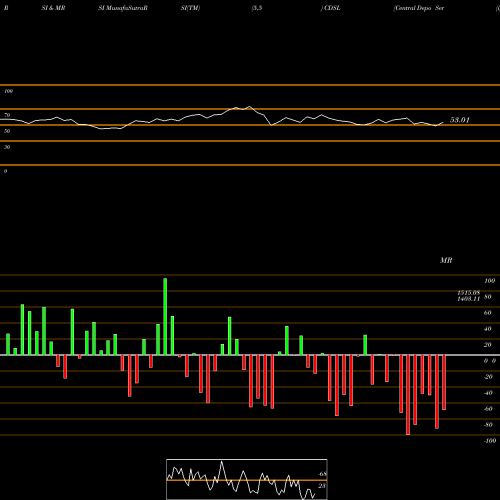The image size is (500, 500).
Task: Click the MR axis label -100
Action: pos(490,441)
